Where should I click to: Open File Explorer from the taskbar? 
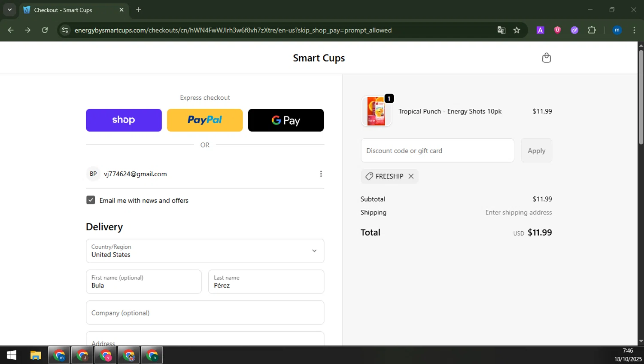coord(35,355)
